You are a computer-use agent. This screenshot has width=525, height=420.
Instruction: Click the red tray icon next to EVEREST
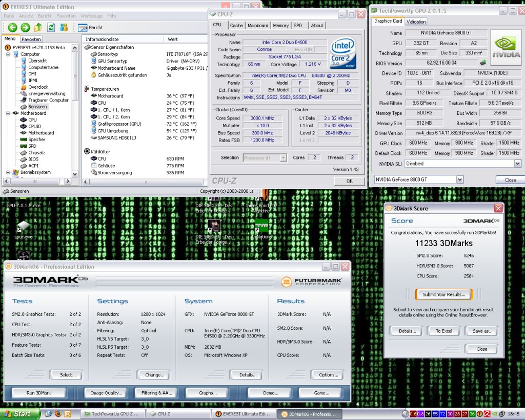click(487, 414)
